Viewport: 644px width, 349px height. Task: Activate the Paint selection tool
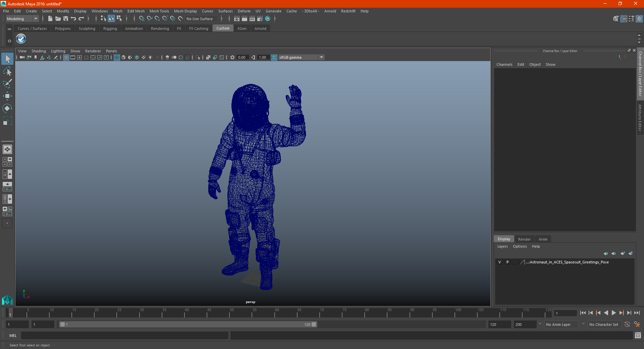(x=7, y=83)
